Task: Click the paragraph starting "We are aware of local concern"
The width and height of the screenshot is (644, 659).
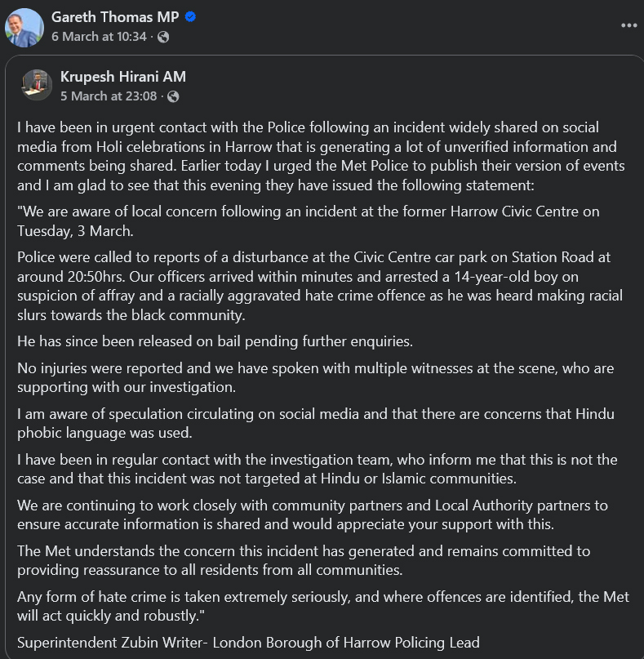Action: pos(309,220)
